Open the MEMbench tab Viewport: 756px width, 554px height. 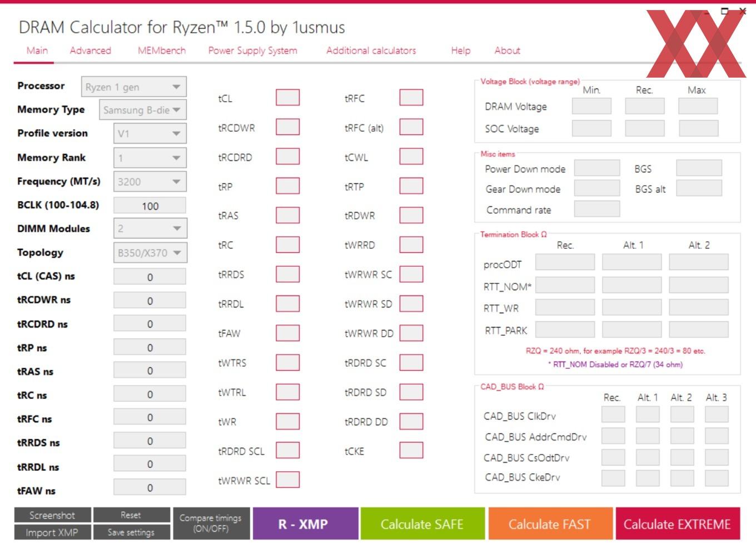pos(162,51)
